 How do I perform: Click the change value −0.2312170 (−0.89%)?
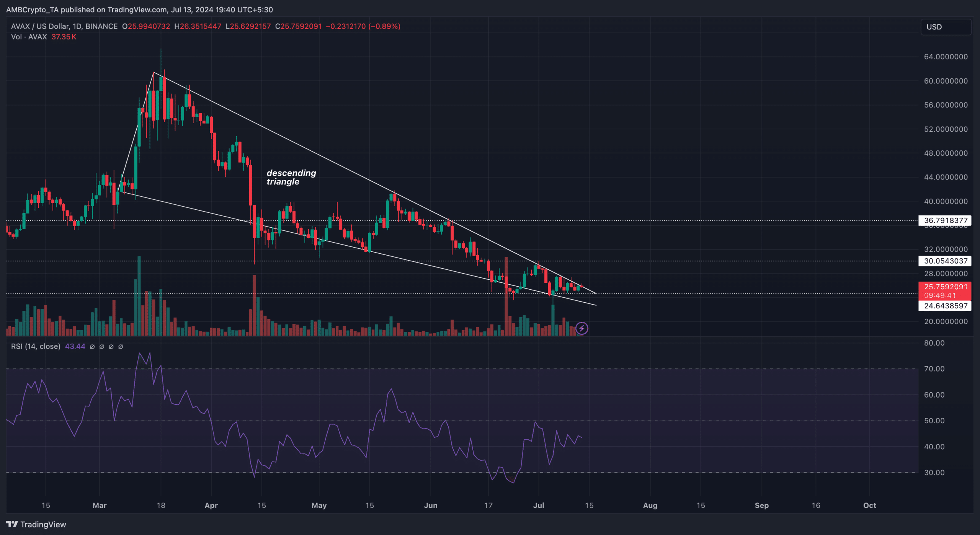pos(363,26)
